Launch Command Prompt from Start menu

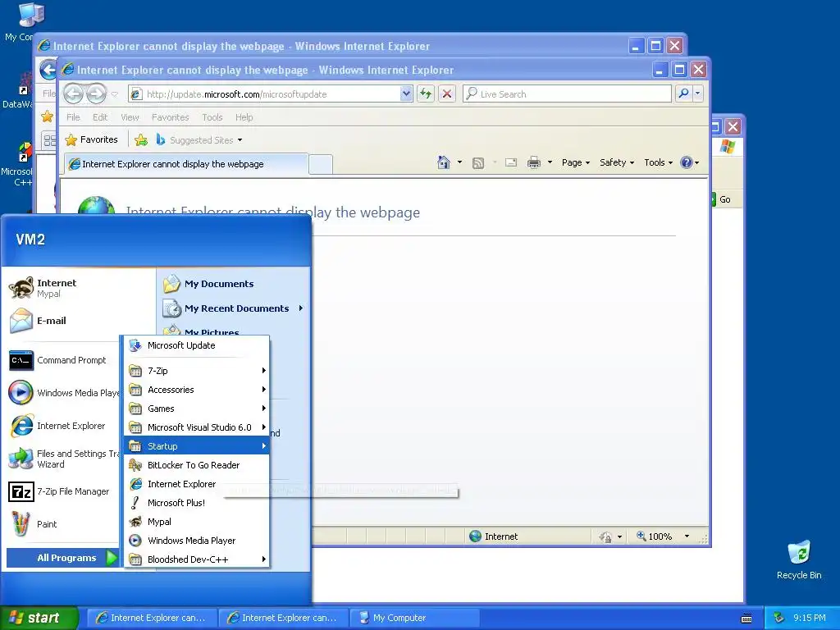63,361
